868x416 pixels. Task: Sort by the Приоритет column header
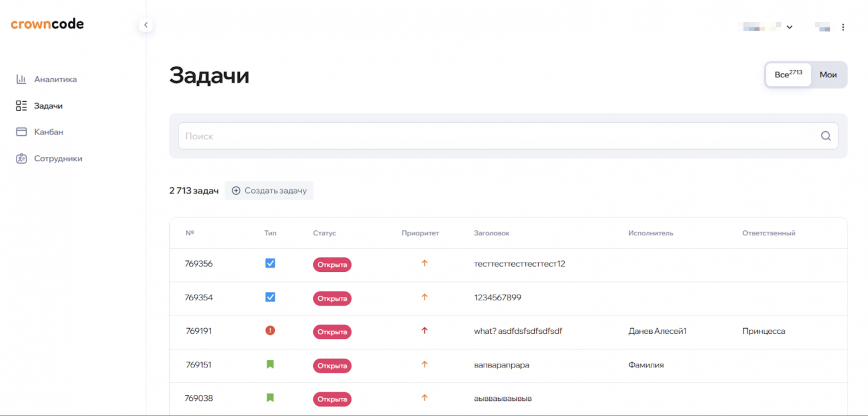[x=420, y=233]
